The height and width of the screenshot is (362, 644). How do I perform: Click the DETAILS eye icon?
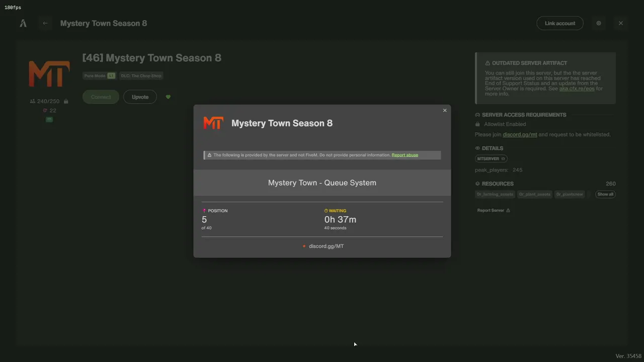click(x=477, y=148)
